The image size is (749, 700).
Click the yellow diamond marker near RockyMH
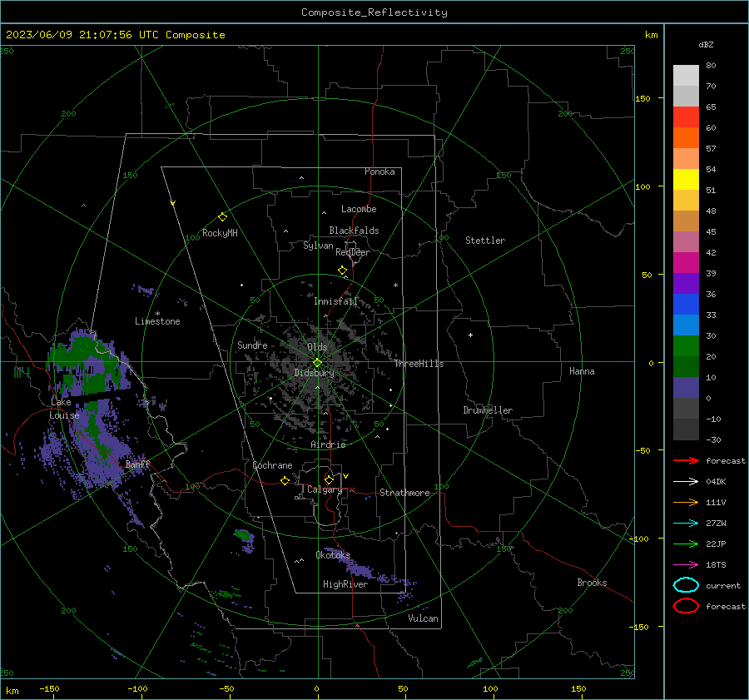coord(222,217)
